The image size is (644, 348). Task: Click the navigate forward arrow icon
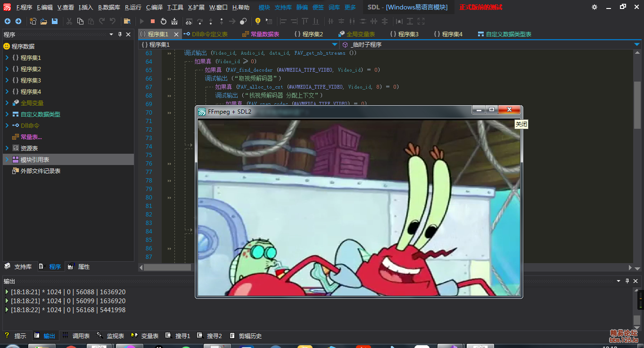18,21
